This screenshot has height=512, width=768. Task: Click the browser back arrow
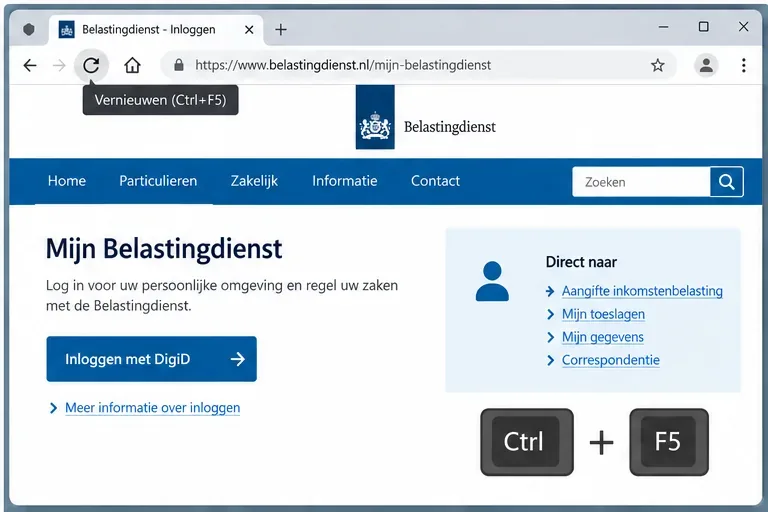click(x=30, y=65)
